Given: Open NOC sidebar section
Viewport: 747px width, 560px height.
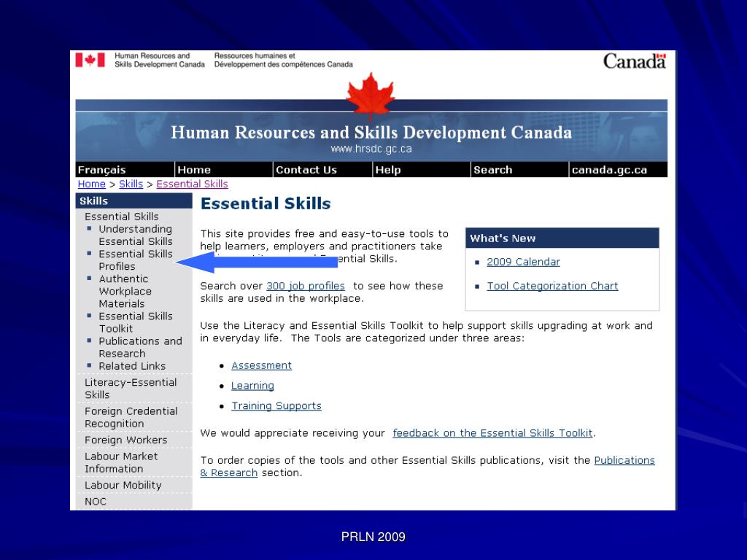Looking at the screenshot, I should 96,502.
